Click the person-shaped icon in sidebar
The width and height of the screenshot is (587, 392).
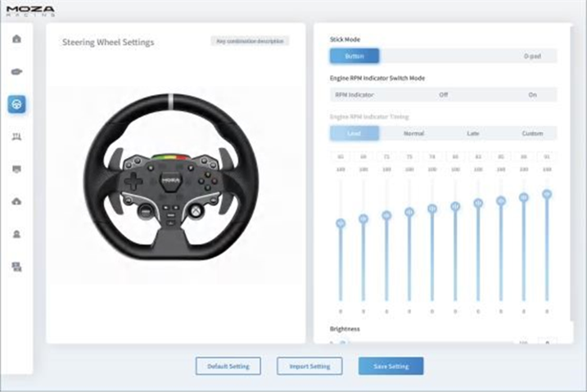click(16, 234)
